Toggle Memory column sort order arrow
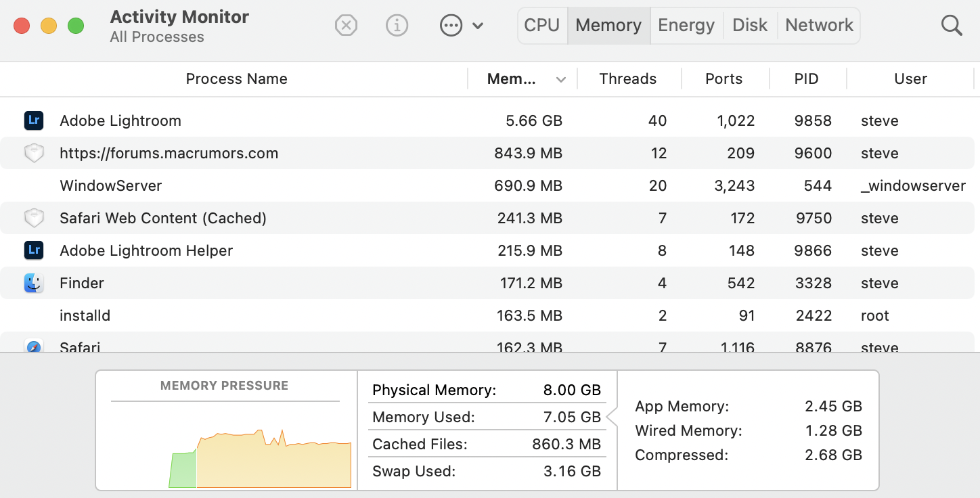 (560, 80)
